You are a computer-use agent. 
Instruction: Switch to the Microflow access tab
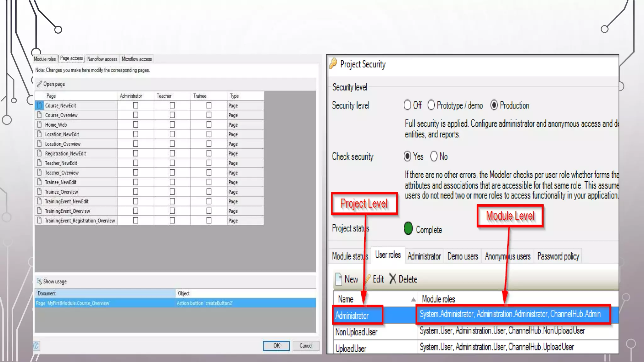pyautogui.click(x=136, y=59)
